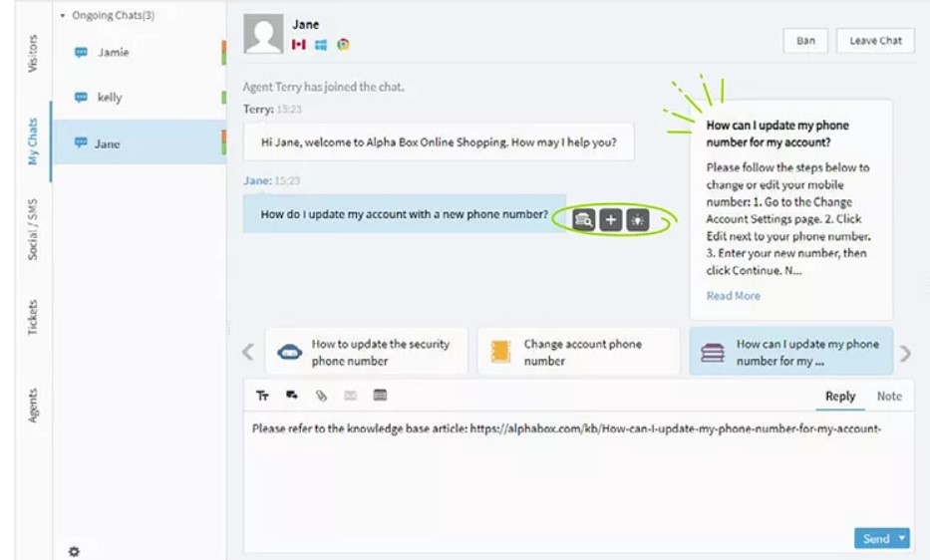This screenshot has width=930, height=560.
Task: Click the Leave Chat button
Action: tap(875, 41)
